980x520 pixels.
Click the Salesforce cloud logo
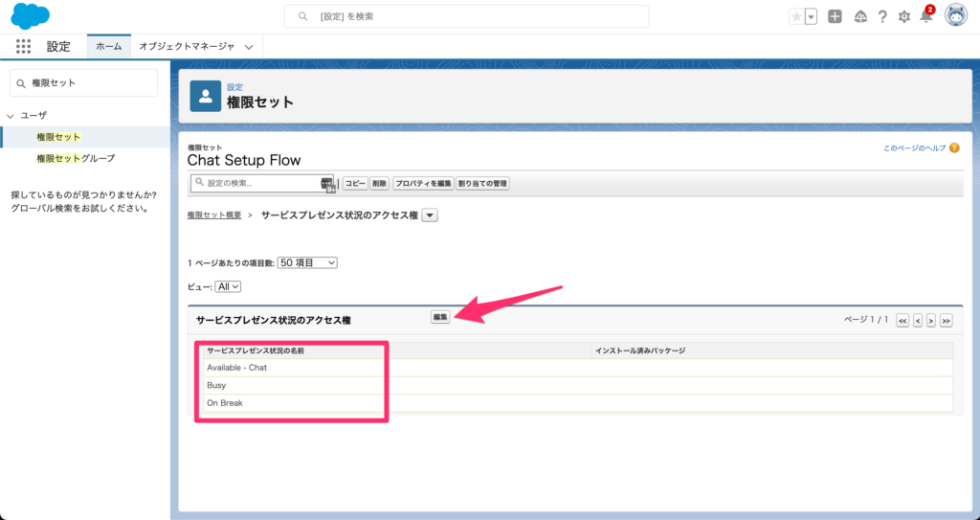point(30,16)
